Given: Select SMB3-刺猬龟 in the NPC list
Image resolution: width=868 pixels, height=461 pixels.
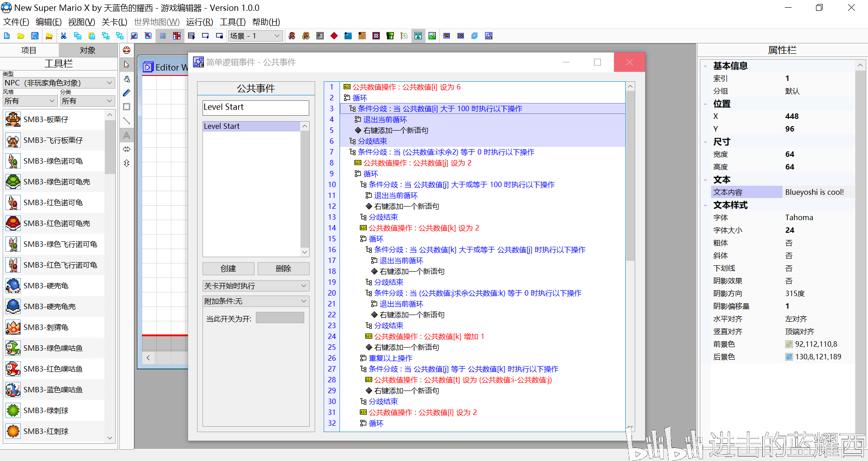Looking at the screenshot, I should 54,327.
